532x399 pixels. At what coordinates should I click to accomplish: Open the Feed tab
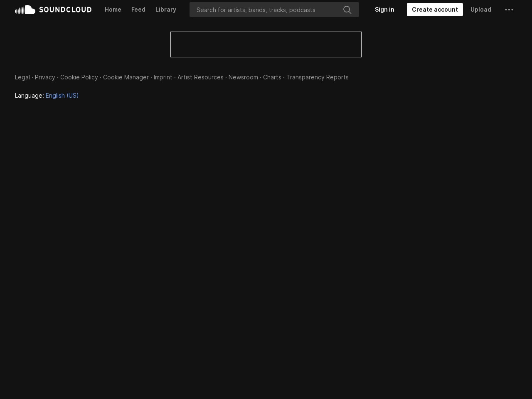[138, 10]
